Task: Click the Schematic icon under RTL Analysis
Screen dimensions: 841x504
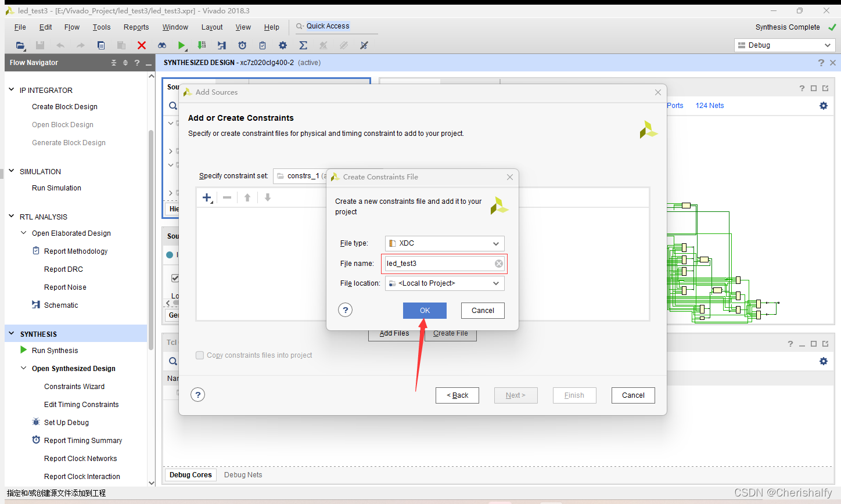Action: pyautogui.click(x=36, y=305)
